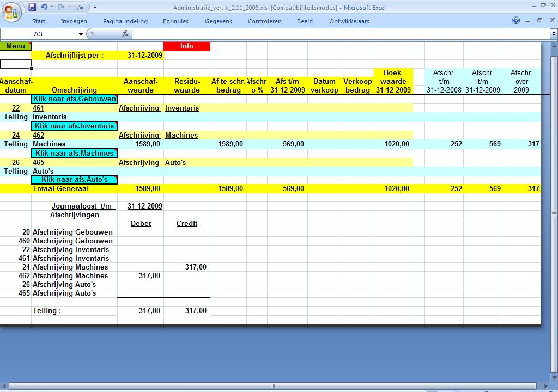Click the horizontal scrollbar at the bottom

272,387
